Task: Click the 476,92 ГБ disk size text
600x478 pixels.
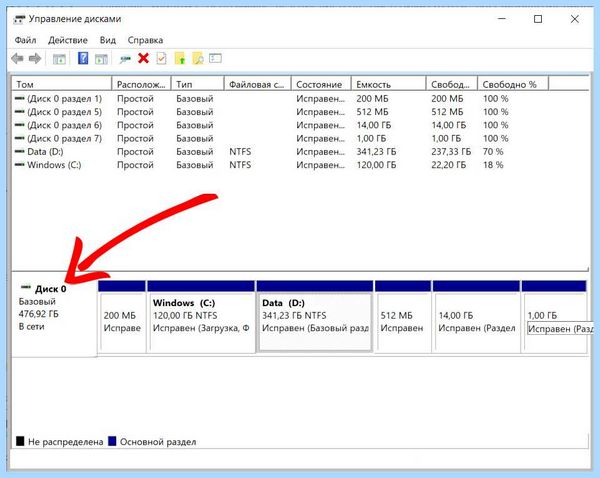Action: [39, 314]
